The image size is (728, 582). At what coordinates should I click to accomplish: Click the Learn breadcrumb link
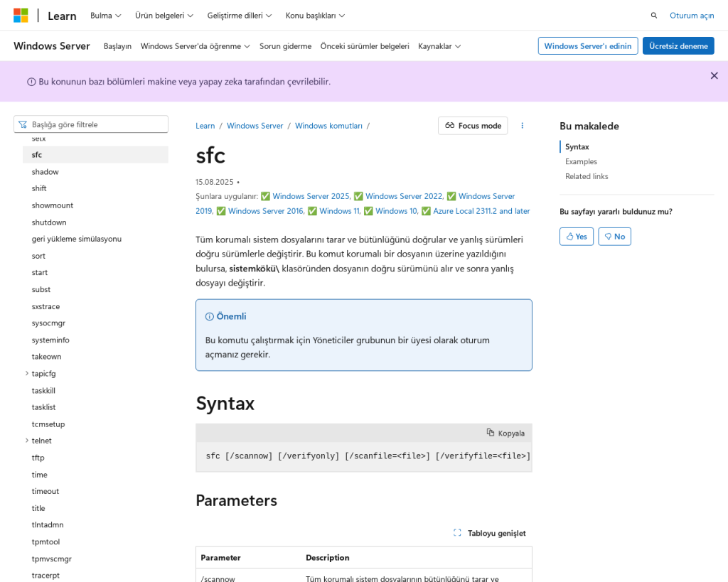point(205,126)
